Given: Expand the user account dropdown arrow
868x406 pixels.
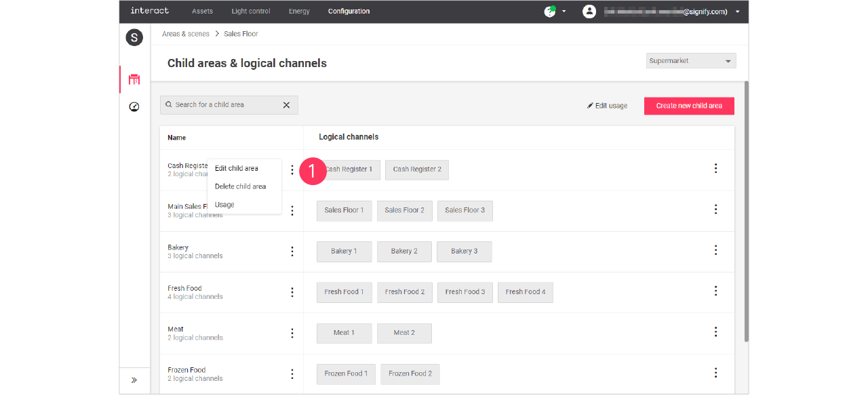Looking at the screenshot, I should (738, 12).
